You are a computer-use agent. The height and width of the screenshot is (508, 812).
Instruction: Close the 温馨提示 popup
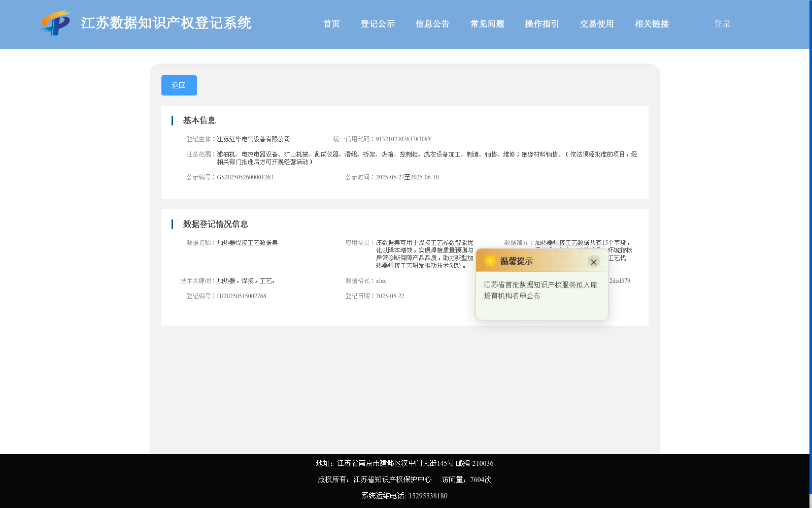tap(593, 262)
